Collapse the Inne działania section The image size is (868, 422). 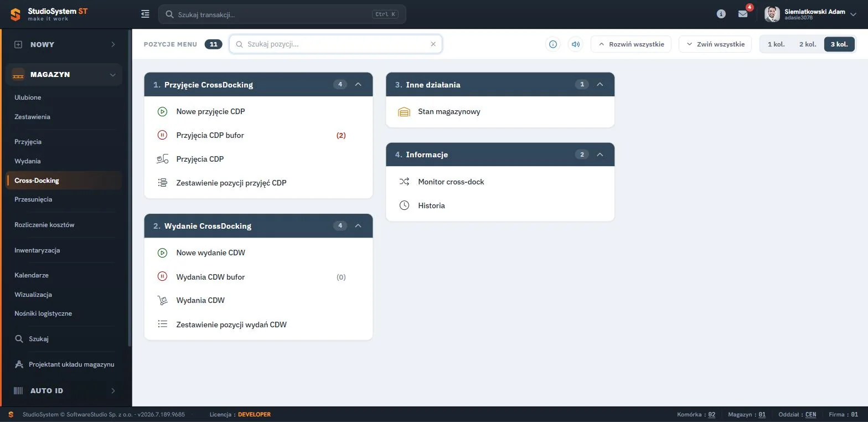point(600,85)
